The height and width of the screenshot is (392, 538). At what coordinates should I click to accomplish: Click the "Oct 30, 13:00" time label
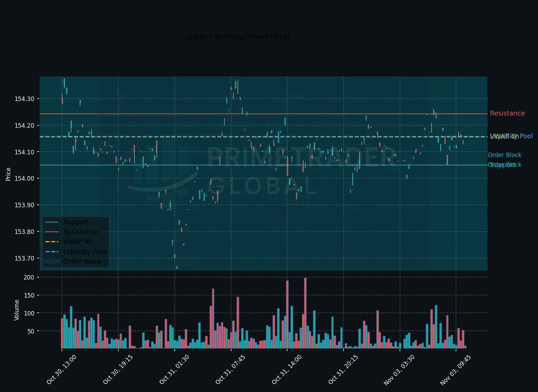click(x=61, y=370)
